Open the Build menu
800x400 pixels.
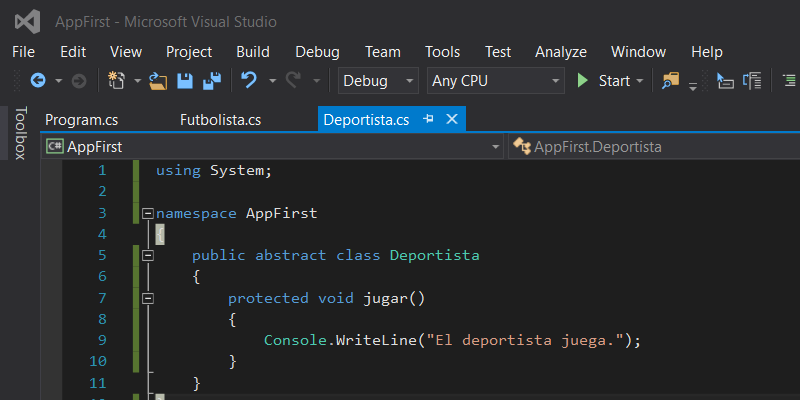click(253, 52)
